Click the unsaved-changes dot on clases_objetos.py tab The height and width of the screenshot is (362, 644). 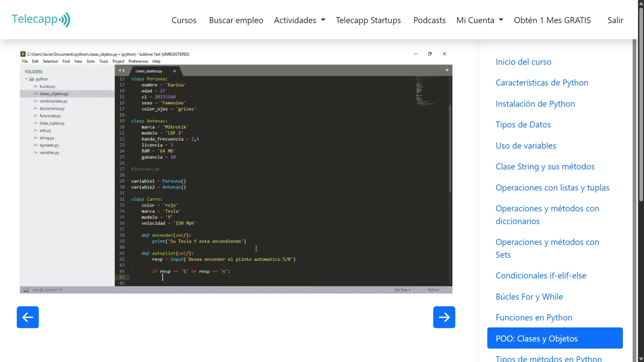[x=175, y=71]
